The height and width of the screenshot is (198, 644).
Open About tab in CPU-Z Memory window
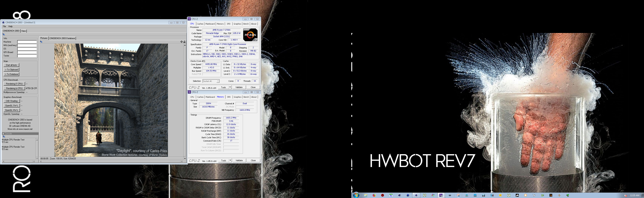coord(254,97)
